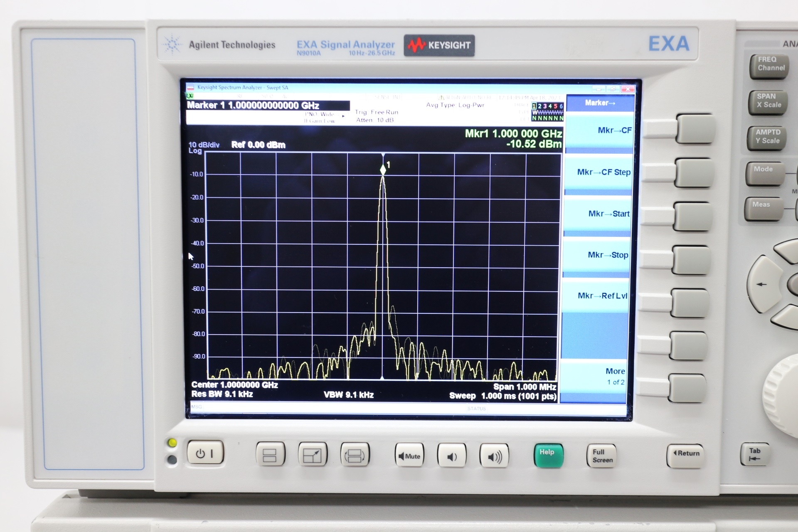Viewport: 798px width, 532px height.
Task: Click the Atten: 10 dB annotation
Action: (x=375, y=120)
